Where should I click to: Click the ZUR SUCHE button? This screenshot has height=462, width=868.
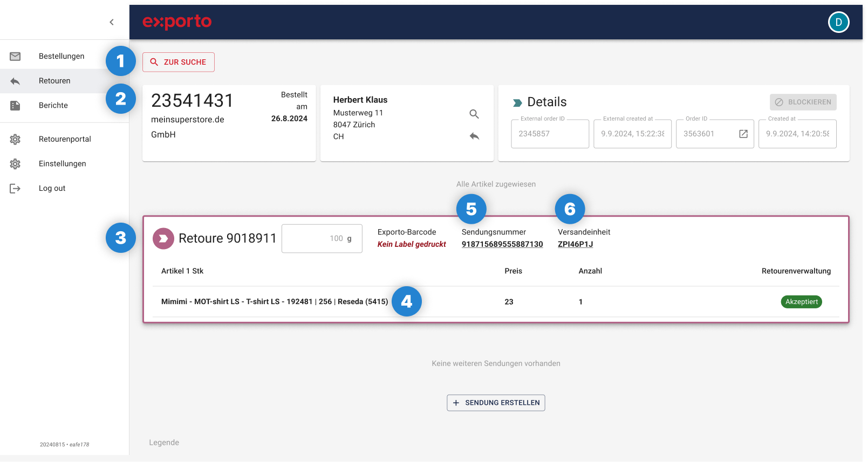click(x=179, y=62)
